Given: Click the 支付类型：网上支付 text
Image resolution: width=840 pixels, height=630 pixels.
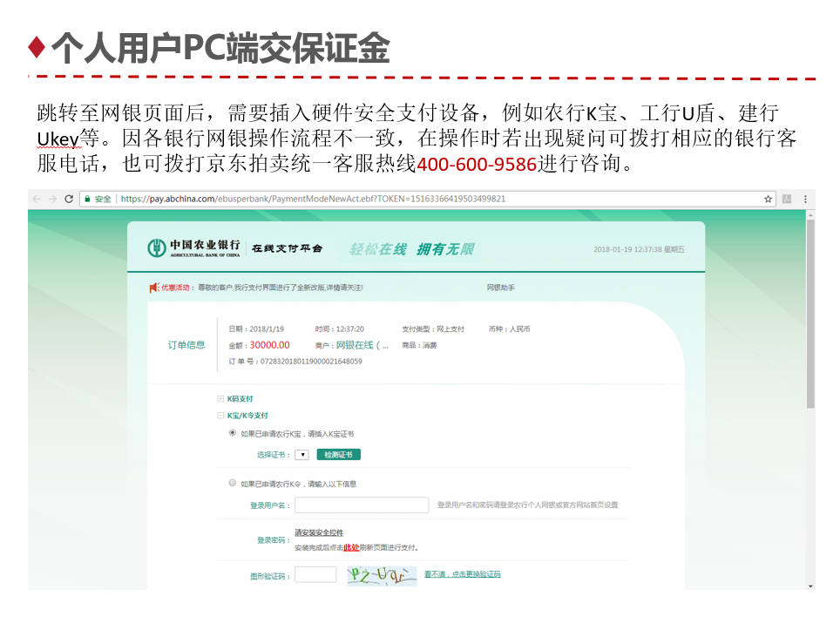Looking at the screenshot, I should tap(433, 329).
